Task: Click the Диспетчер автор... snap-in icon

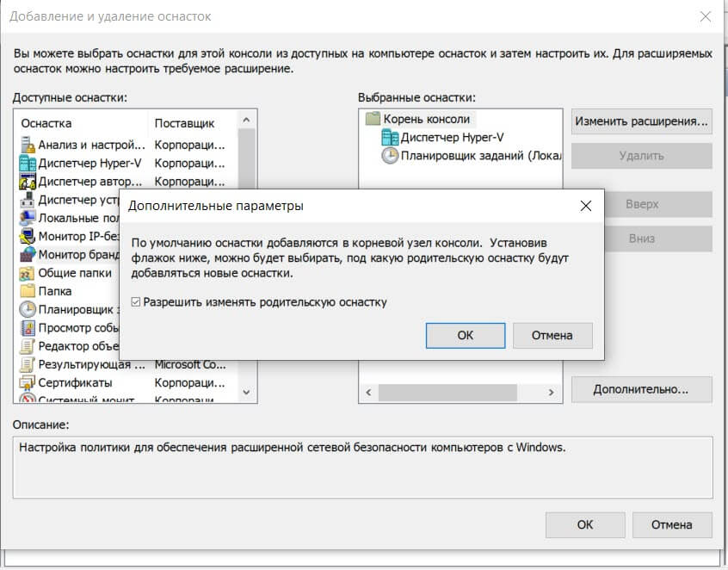Action: 28,182
